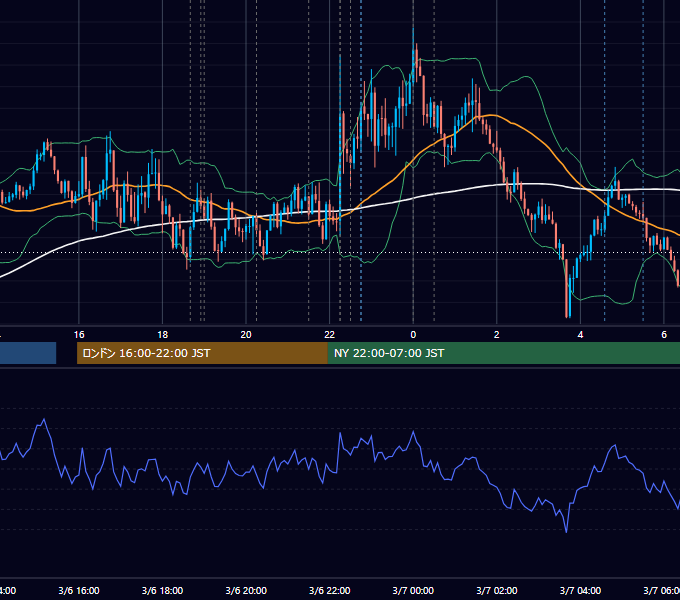Viewport: 680px width, 600px height.
Task: Select the NY 22:00-07:00 JST session bar
Action: pos(504,353)
